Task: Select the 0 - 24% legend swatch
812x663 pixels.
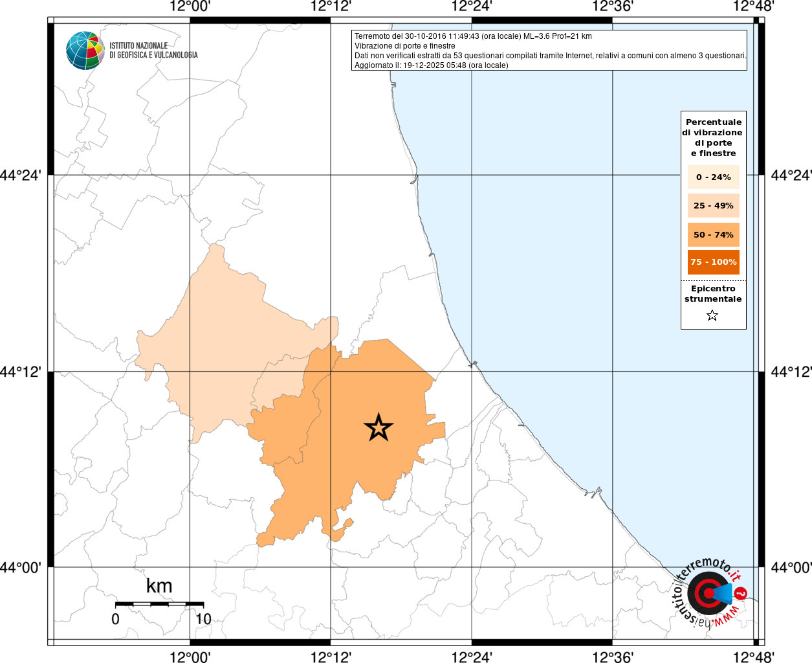Action: pos(714,177)
